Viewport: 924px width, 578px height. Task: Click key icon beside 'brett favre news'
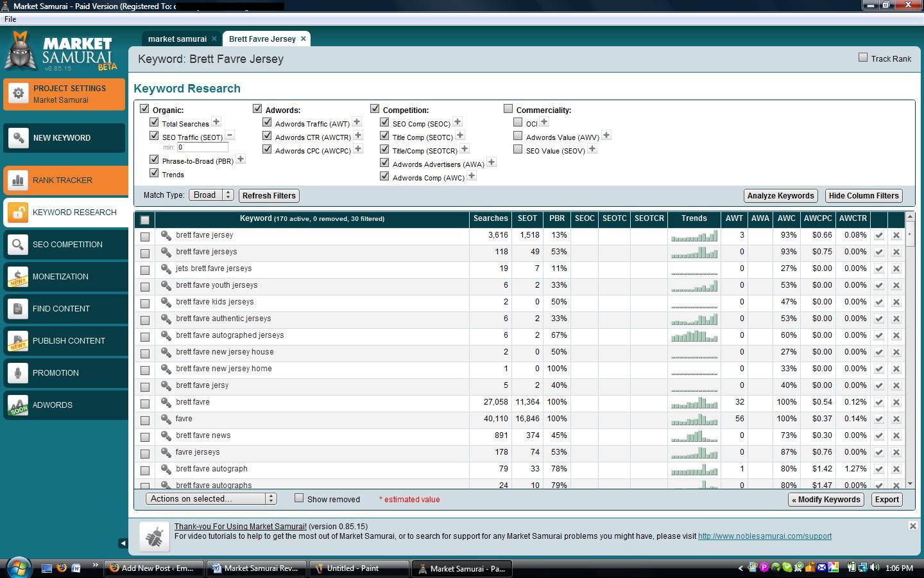[166, 436]
